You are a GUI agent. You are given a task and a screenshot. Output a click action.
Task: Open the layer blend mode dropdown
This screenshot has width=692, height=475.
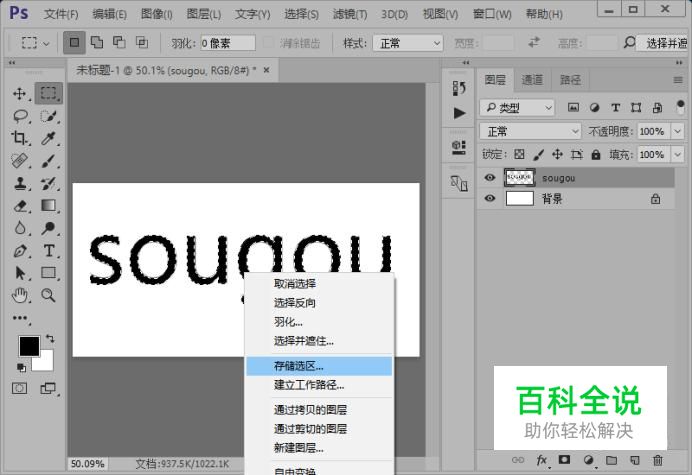[x=530, y=131]
